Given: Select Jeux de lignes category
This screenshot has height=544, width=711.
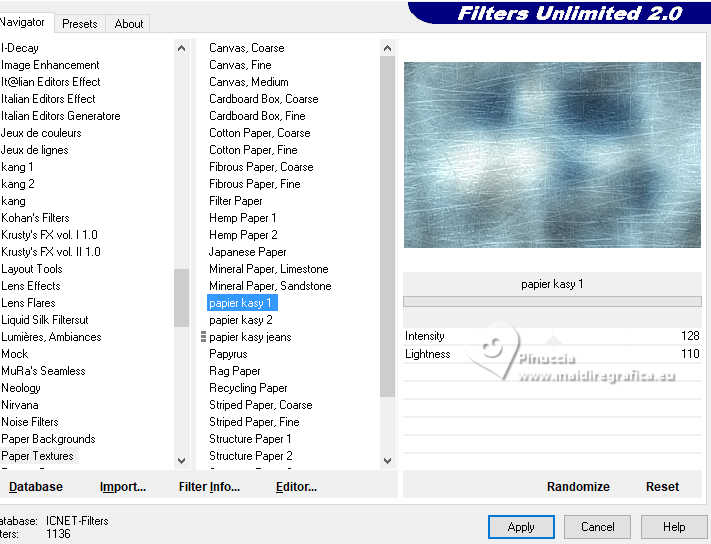Looking at the screenshot, I should (x=34, y=150).
